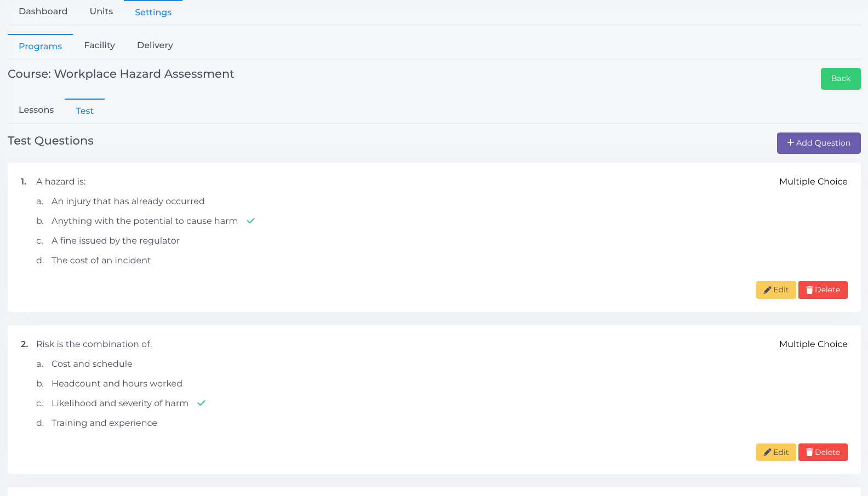Viewport: 868px width, 496px height.
Task: Select answer 'An injury that has already occurred'
Action: tap(128, 201)
